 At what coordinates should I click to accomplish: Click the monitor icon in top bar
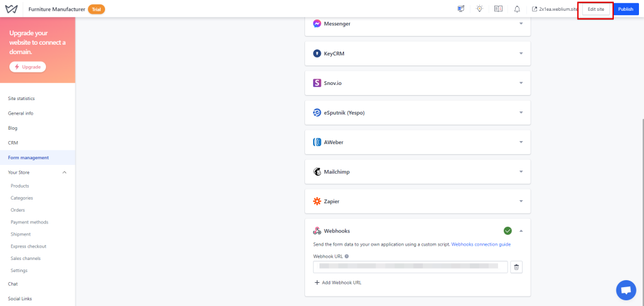tap(461, 9)
